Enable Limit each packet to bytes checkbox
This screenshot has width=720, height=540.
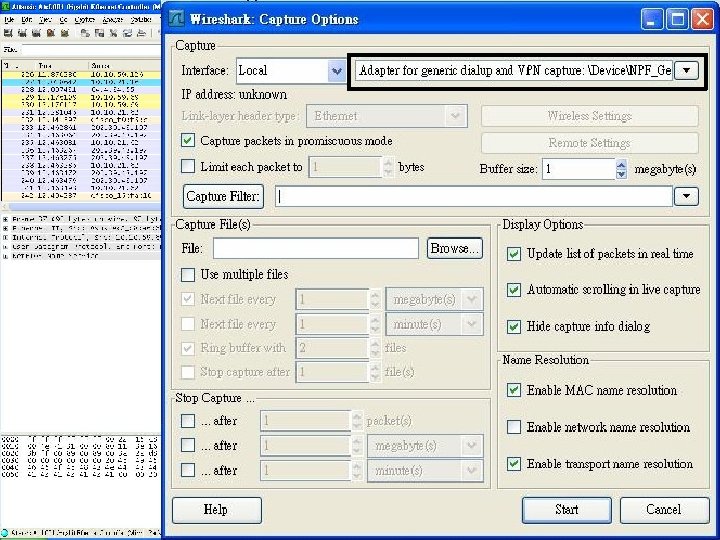tap(188, 166)
